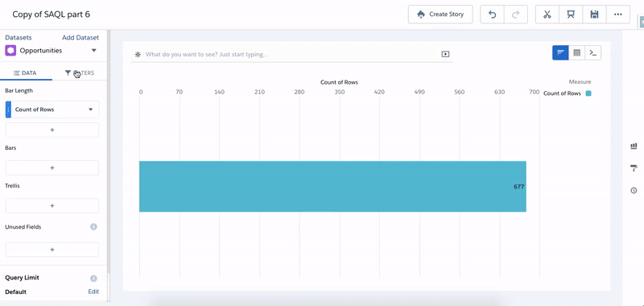The image size is (644, 306).
Task: Click the Copy of SAQL part 6 title
Action: 52,14
